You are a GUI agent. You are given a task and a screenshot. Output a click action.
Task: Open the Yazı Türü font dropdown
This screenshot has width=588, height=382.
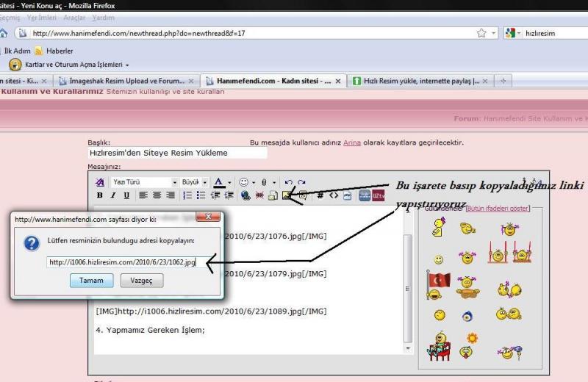click(x=144, y=182)
